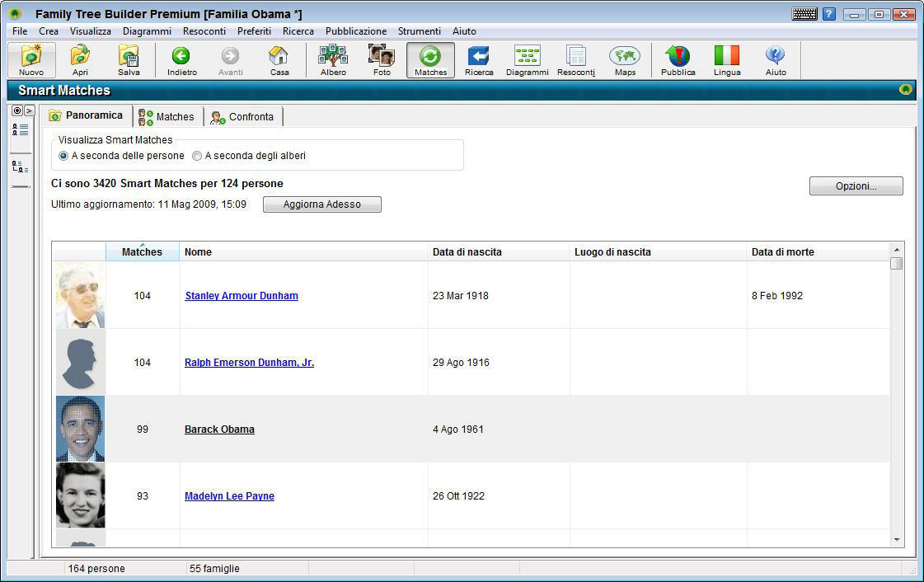Screen dimensions: 924x582
Task: Open the Ricerca toolbar icon
Action: pyautogui.click(x=479, y=60)
